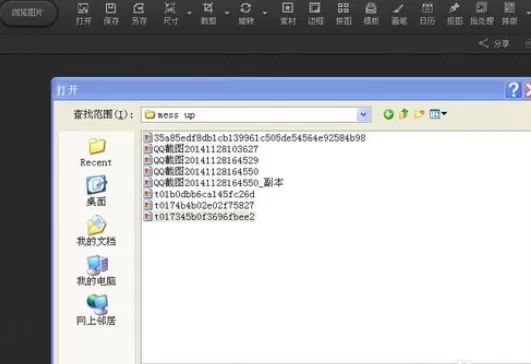Open the view menu dropdown icon
The height and width of the screenshot is (364, 531).
(438, 114)
